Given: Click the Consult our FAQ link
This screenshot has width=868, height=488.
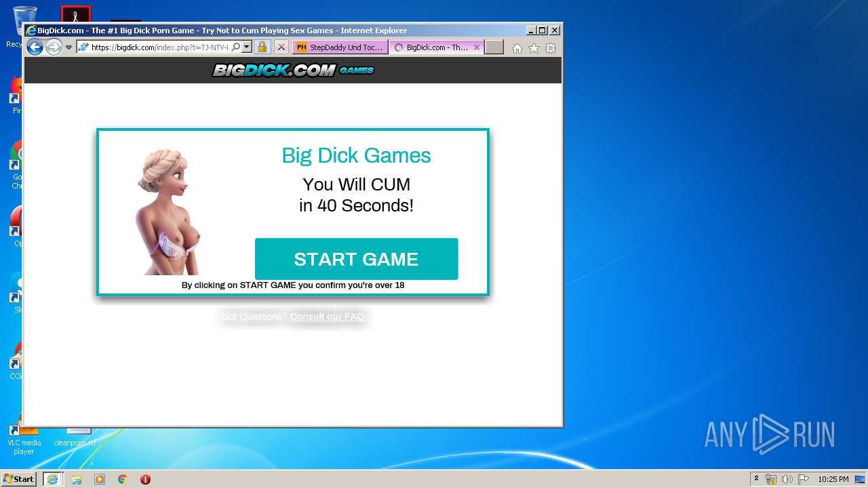Looking at the screenshot, I should 327,317.
